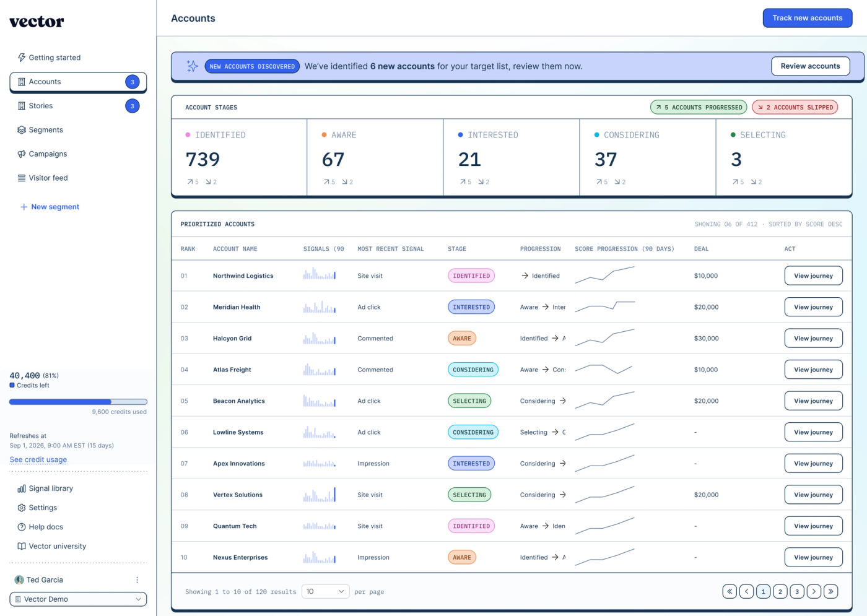Click the Lowline Systems account name
This screenshot has width=867, height=616.
238,432
